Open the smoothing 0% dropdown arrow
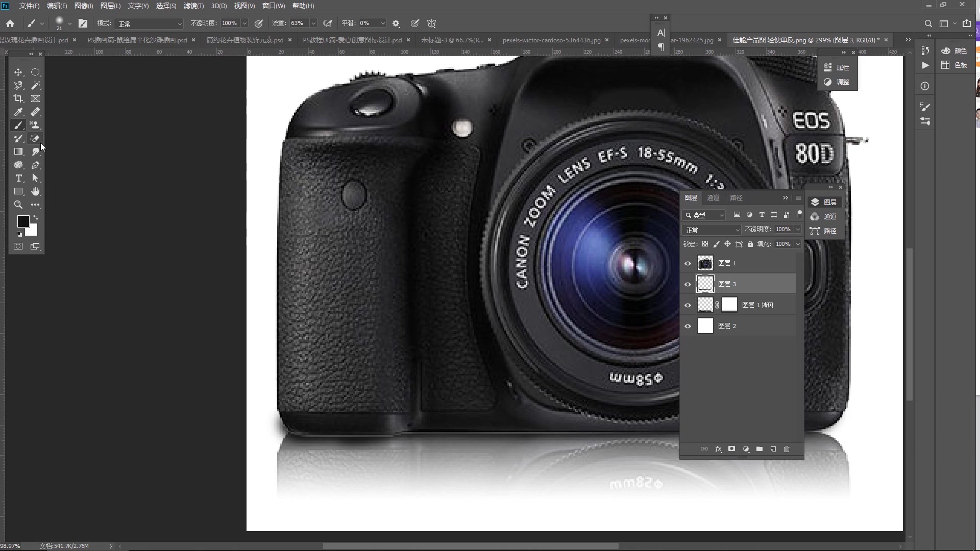This screenshot has height=551, width=980. pyautogui.click(x=382, y=23)
